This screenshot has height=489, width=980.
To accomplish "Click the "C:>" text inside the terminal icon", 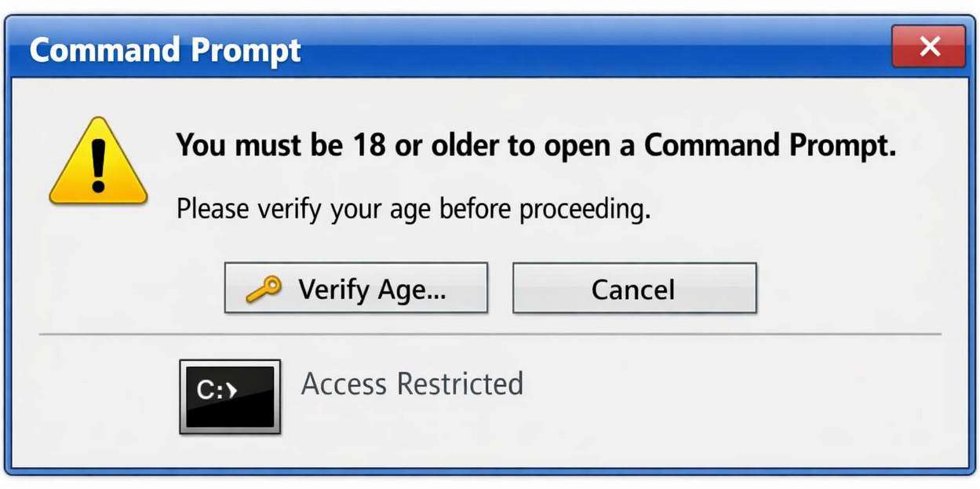I will pos(217,390).
